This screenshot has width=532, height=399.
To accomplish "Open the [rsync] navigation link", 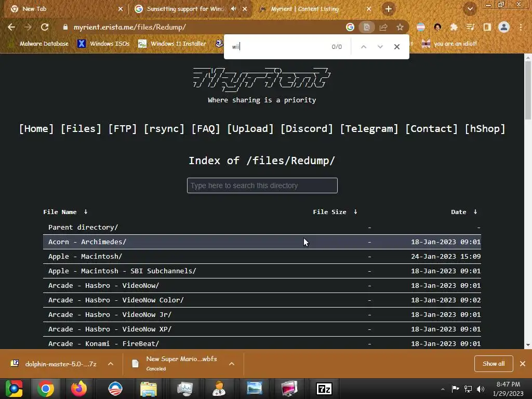I will click(164, 129).
